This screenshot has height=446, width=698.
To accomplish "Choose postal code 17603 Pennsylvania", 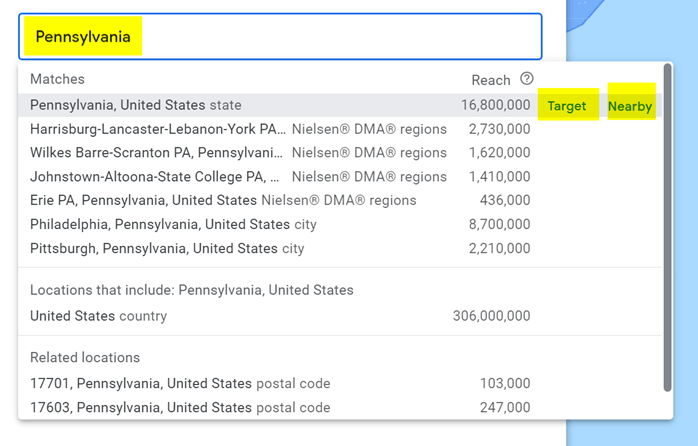I will coord(180,408).
